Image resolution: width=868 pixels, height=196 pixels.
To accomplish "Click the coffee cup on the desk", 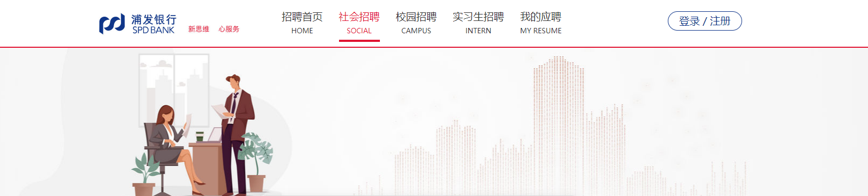I will tap(200, 137).
